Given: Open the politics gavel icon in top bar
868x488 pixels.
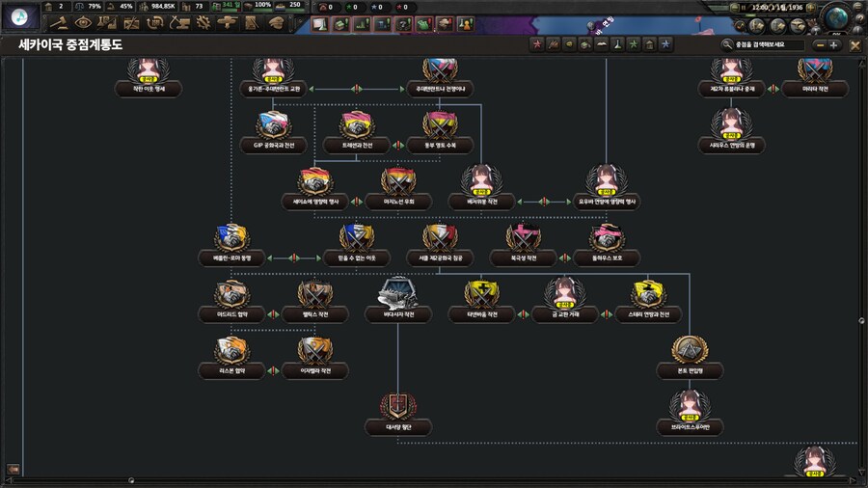Looking at the screenshot, I should point(59,22).
